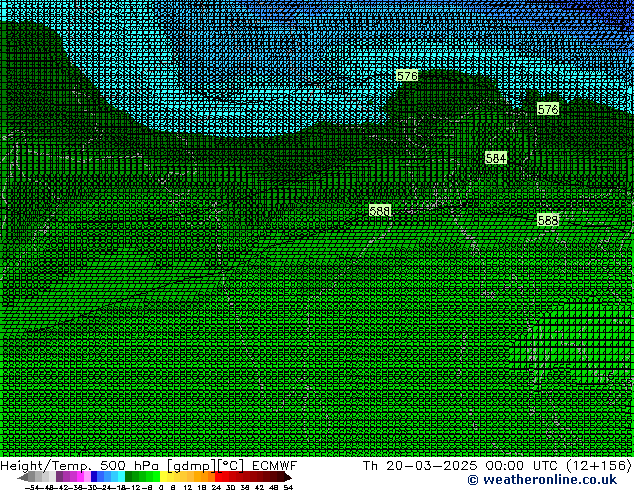Click the 'Height/Temp. 500 hPa' chart title
The width and height of the screenshot is (634, 490).
point(79,466)
